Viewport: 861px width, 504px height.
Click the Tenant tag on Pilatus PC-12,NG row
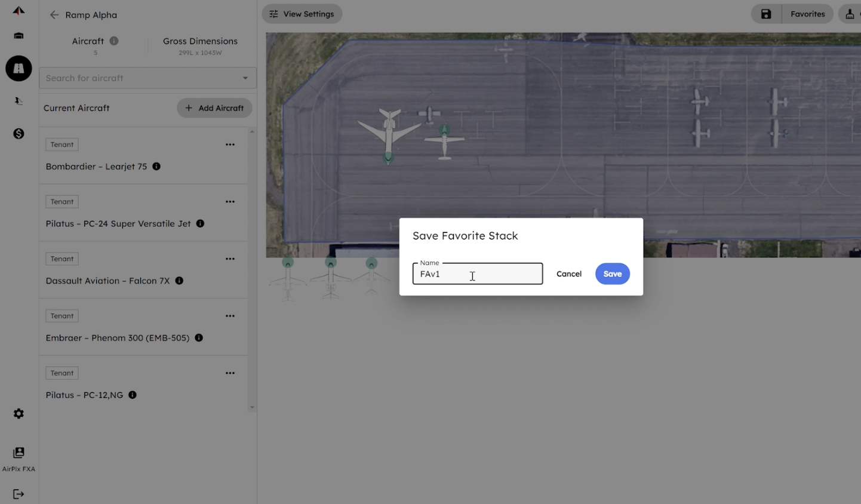pos(62,373)
